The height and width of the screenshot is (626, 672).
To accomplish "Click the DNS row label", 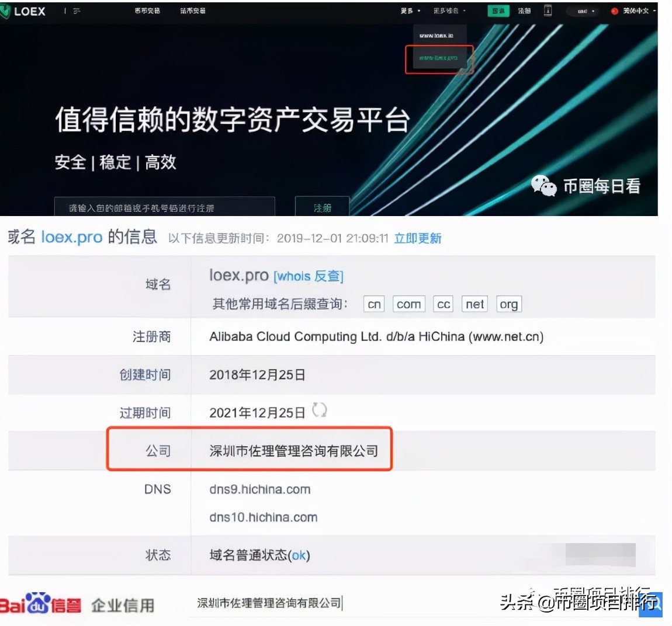I will pos(157,489).
